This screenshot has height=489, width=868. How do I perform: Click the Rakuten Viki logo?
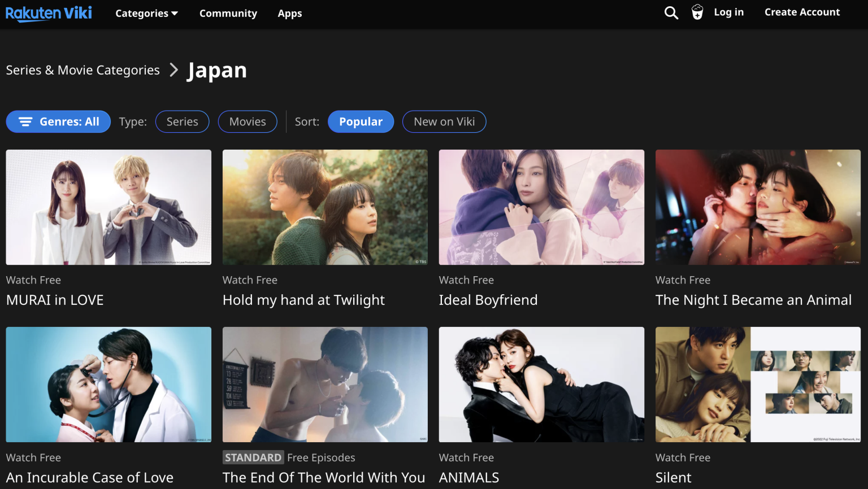(49, 14)
